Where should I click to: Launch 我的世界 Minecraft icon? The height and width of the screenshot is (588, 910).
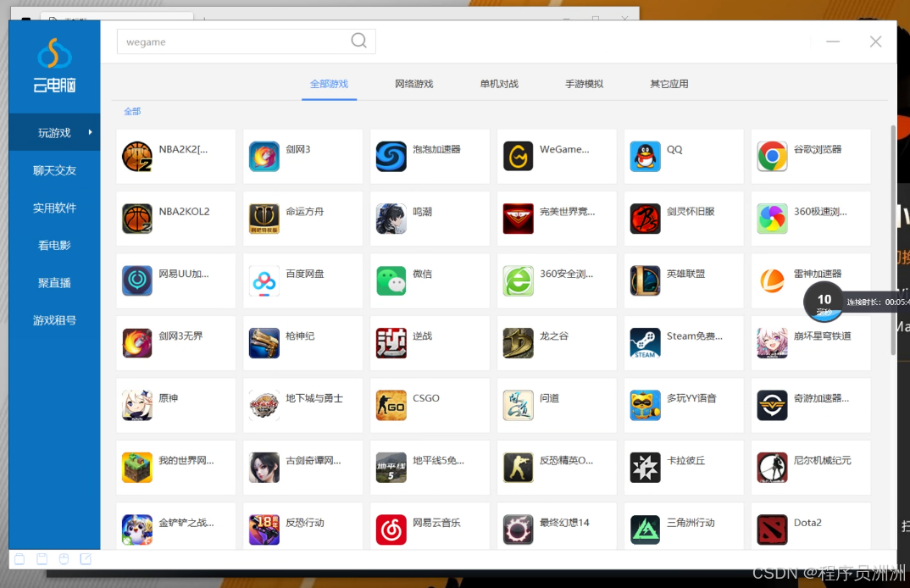(137, 468)
